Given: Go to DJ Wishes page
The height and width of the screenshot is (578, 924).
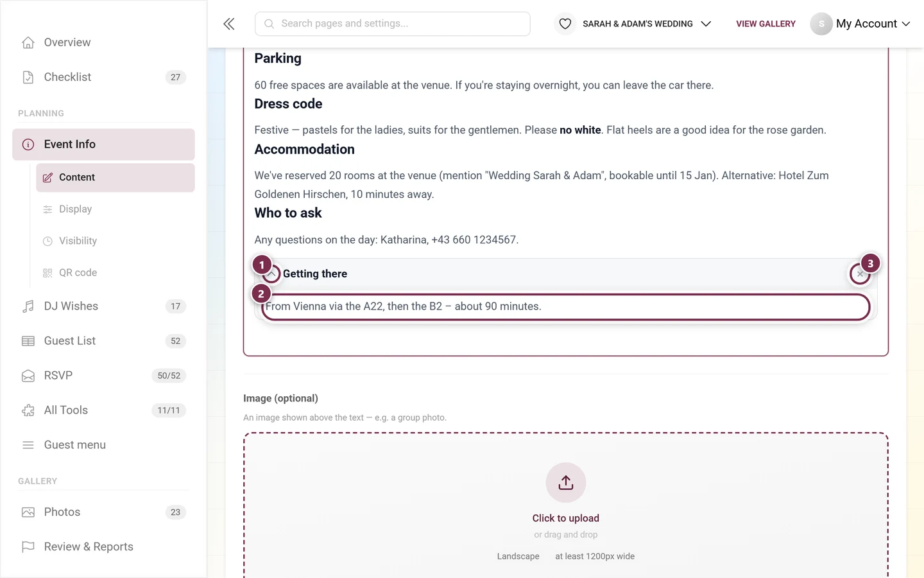Looking at the screenshot, I should pos(103,306).
